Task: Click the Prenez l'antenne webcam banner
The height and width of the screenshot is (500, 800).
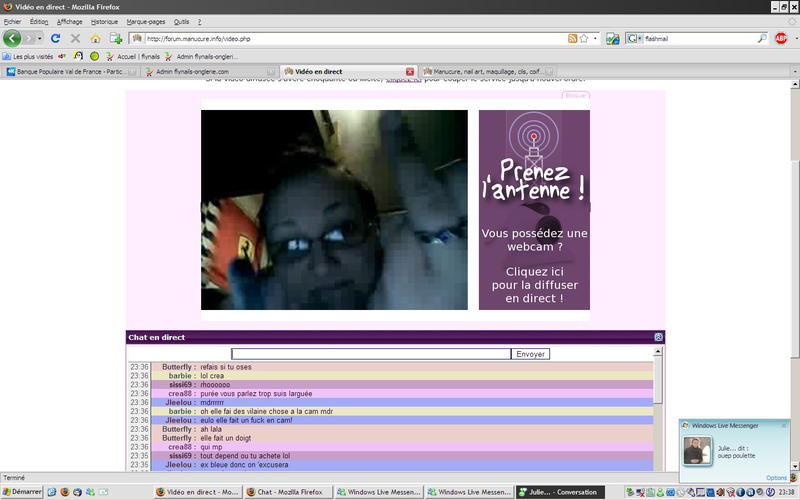Action: click(534, 209)
